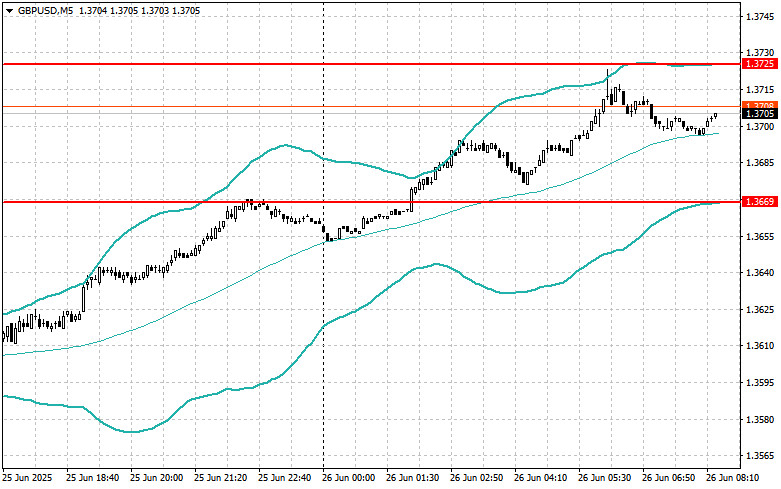781x489 pixels.
Task: Click the 1.3610 price scale value
Action: click(x=760, y=346)
